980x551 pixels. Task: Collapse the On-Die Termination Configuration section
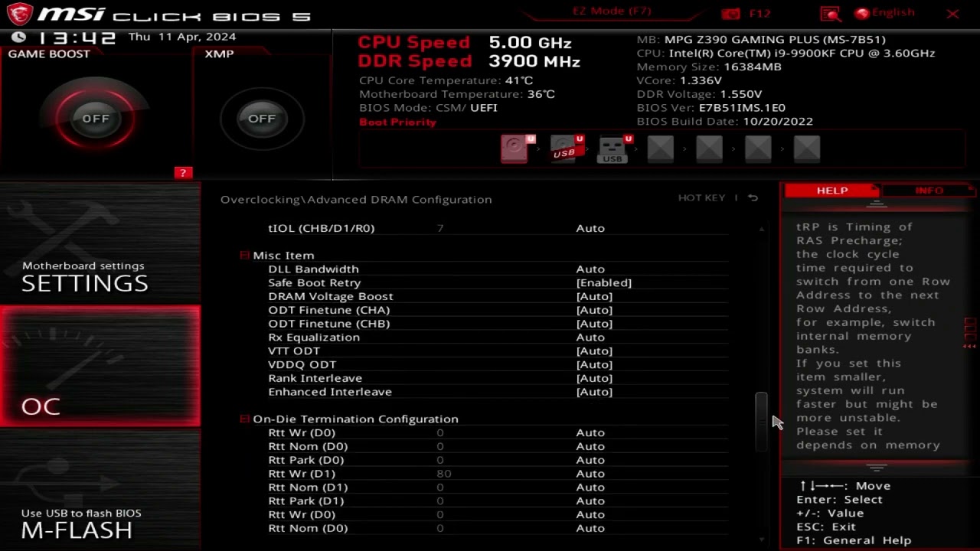(x=244, y=419)
